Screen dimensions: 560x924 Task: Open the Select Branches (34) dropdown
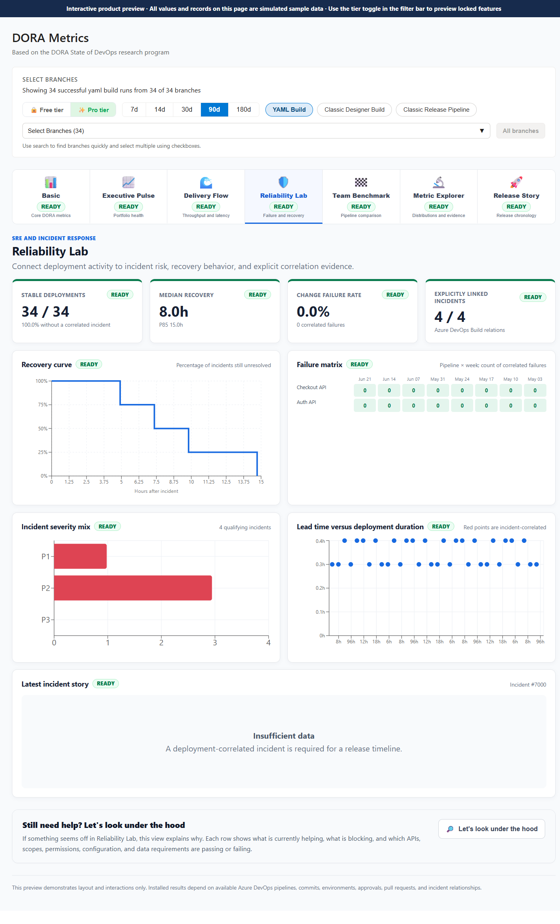pos(256,131)
